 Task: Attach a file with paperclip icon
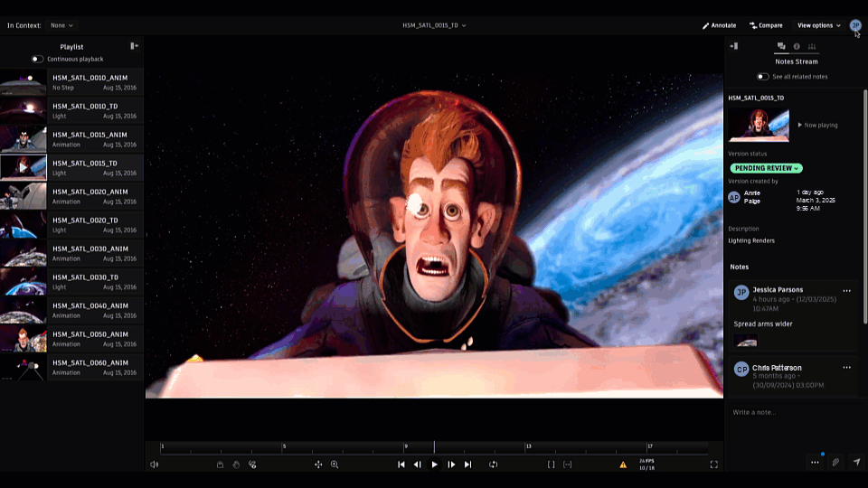[835, 463]
